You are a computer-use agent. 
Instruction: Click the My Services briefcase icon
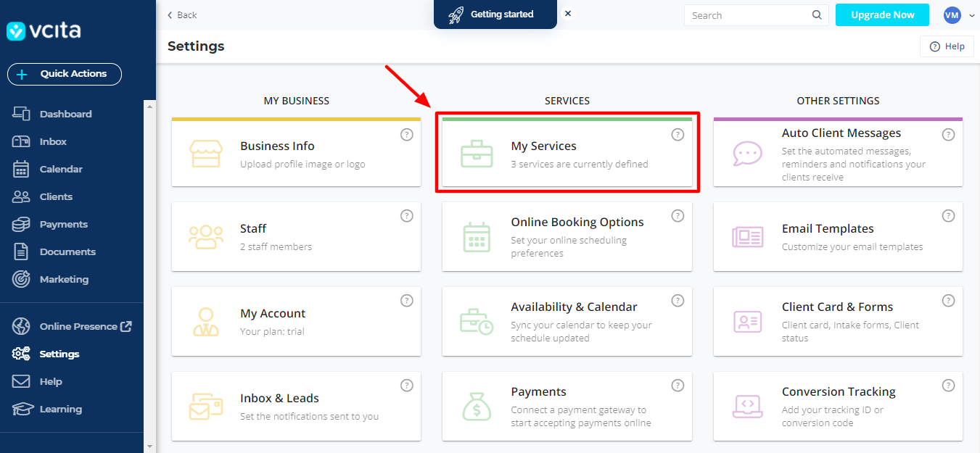click(477, 154)
